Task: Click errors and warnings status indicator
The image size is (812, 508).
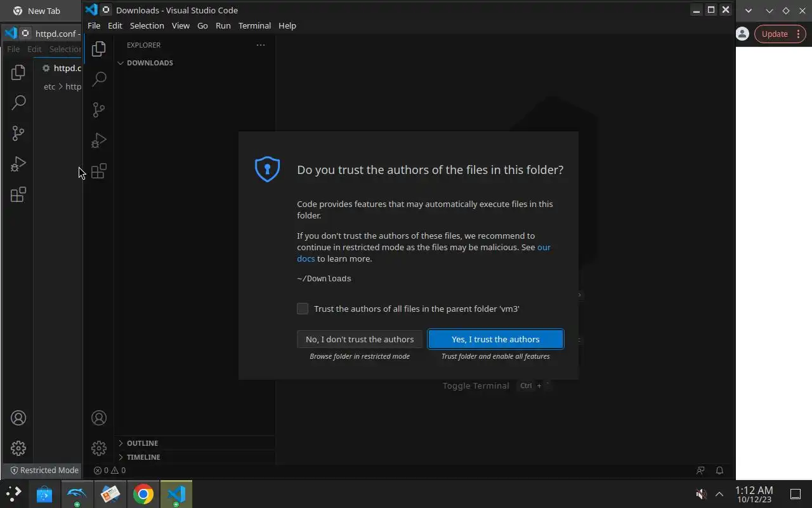Action: pos(110,471)
